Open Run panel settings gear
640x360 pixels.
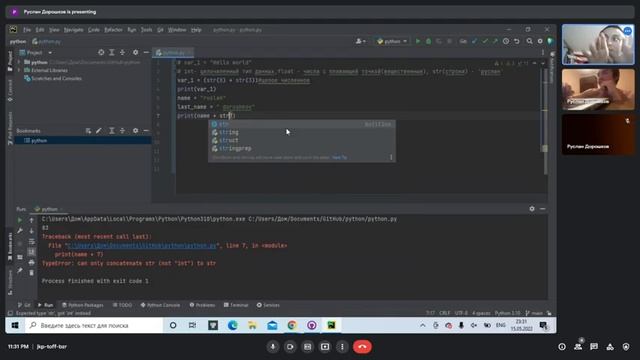coord(532,209)
